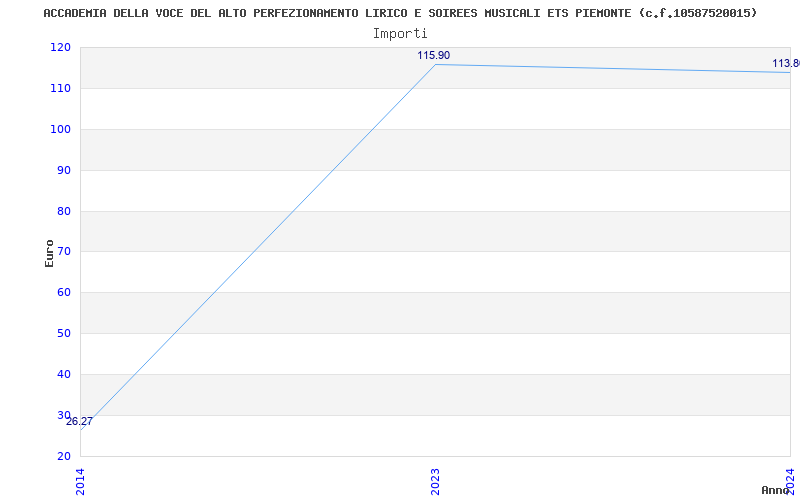
Task: Click the 113.8 data label at 2024
Action: (786, 64)
